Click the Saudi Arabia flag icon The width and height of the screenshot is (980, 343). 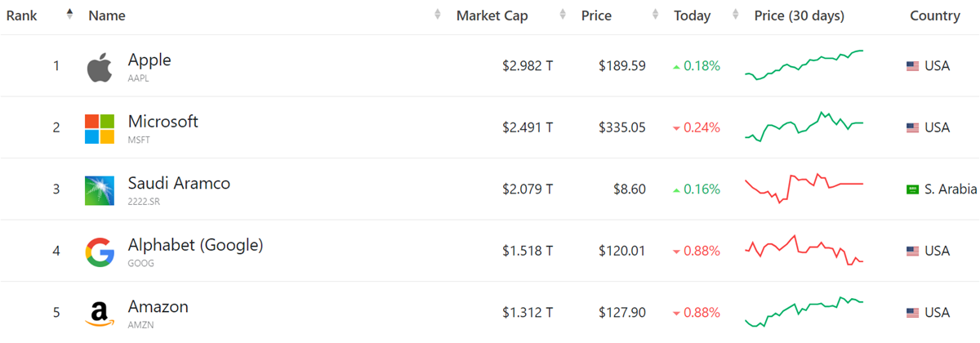point(913,189)
